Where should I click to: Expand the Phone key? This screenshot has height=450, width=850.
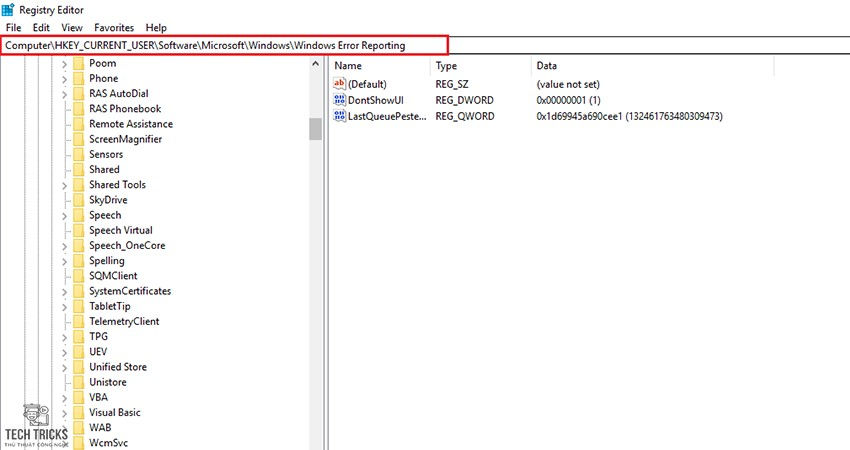(x=65, y=79)
